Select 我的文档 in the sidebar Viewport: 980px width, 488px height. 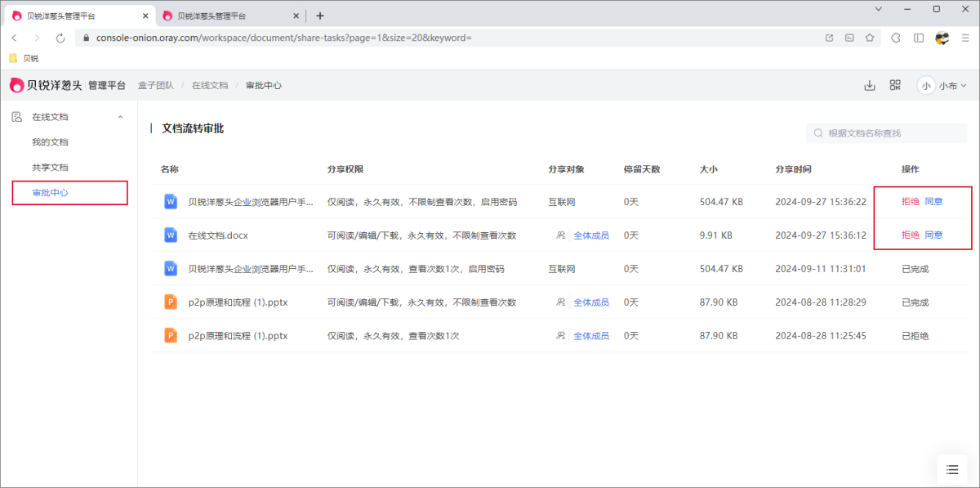[50, 142]
